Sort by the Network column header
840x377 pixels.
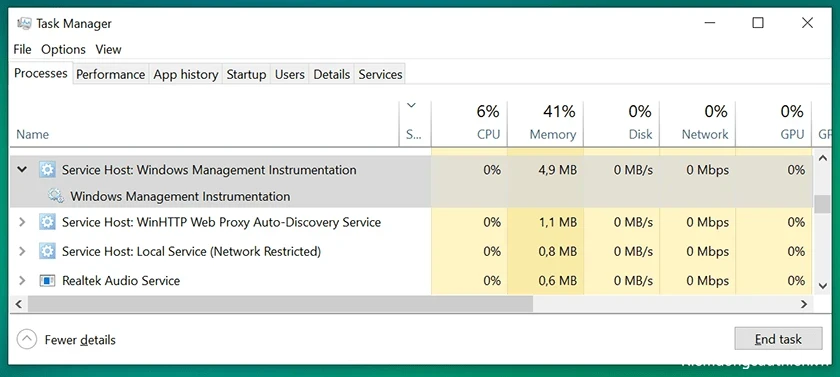tap(698, 123)
